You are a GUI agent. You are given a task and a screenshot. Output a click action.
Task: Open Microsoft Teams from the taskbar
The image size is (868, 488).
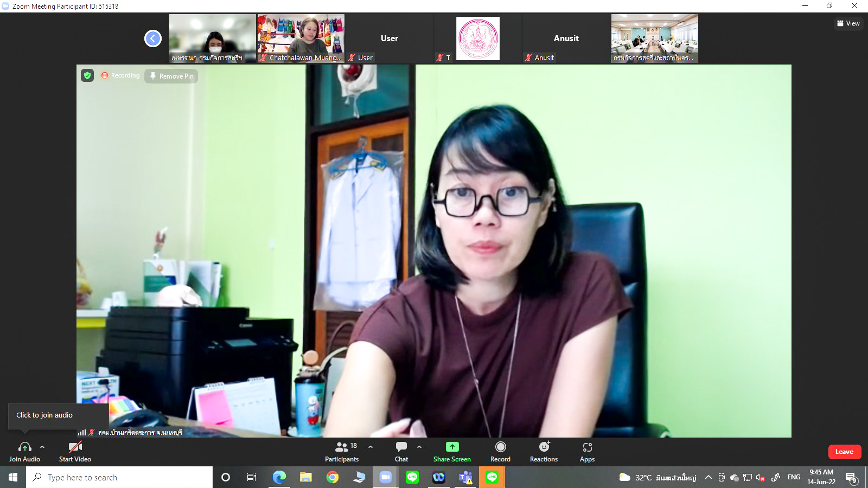coord(465,477)
